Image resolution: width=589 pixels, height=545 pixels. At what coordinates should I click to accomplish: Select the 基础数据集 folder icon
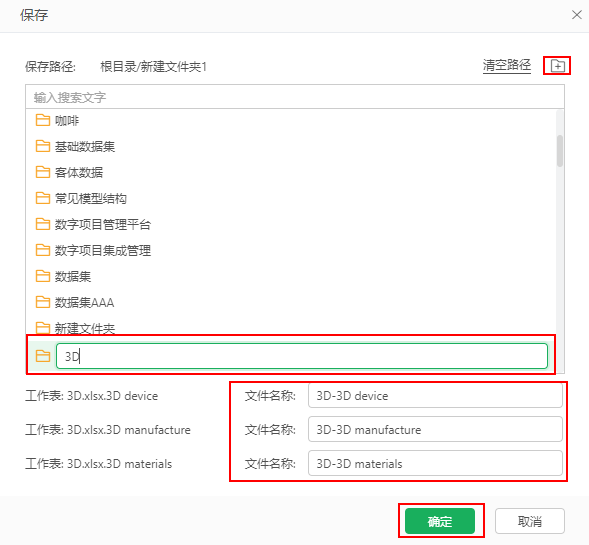click(42, 146)
